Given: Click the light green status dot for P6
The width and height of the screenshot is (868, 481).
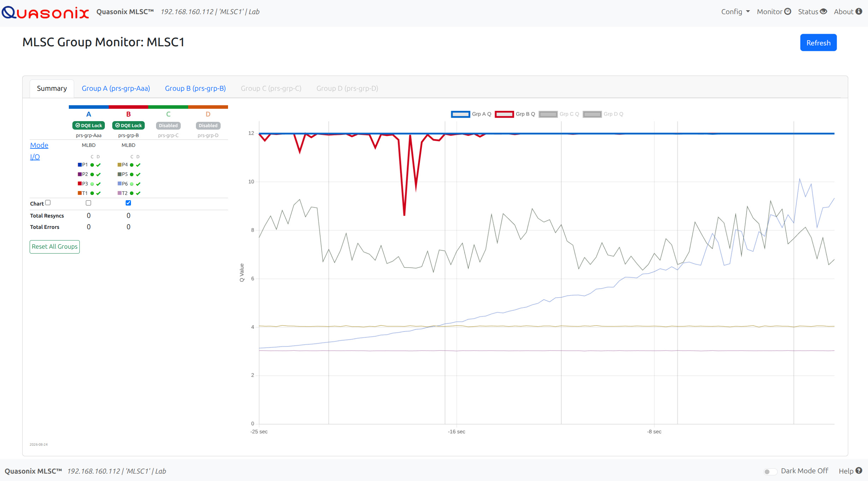Looking at the screenshot, I should (x=132, y=184).
